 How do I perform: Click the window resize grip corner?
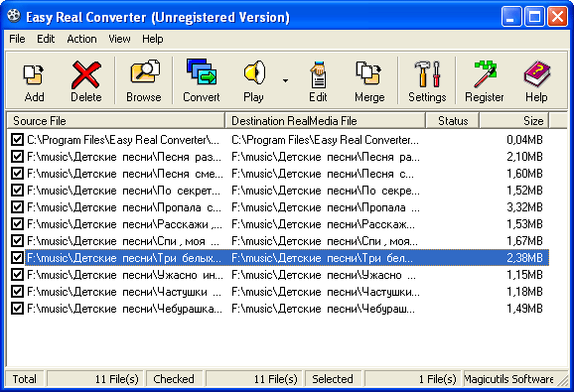click(x=562, y=380)
